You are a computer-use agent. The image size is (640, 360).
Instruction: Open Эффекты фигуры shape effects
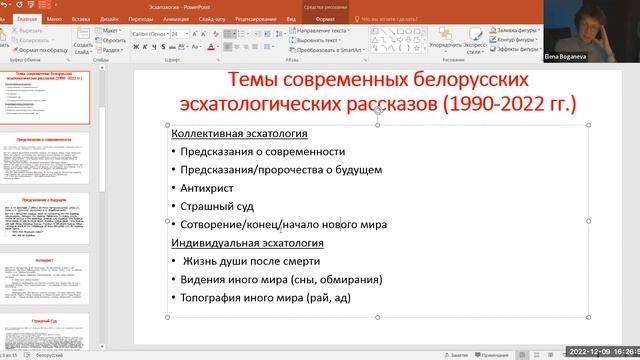tap(515, 49)
